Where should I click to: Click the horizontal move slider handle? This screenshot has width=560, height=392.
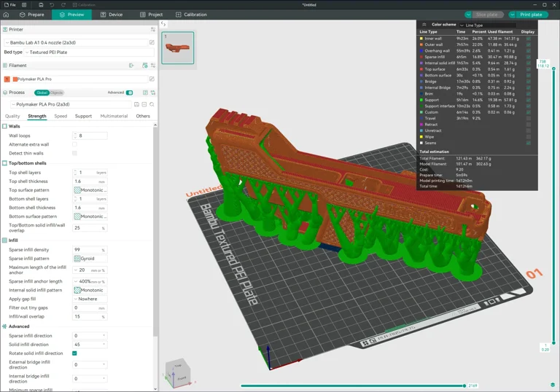click(464, 385)
